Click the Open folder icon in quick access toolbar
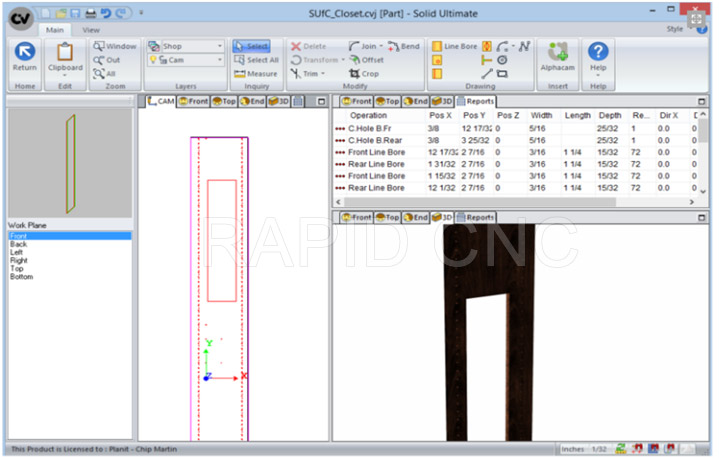Screen dimensions: 719x458 61,13
